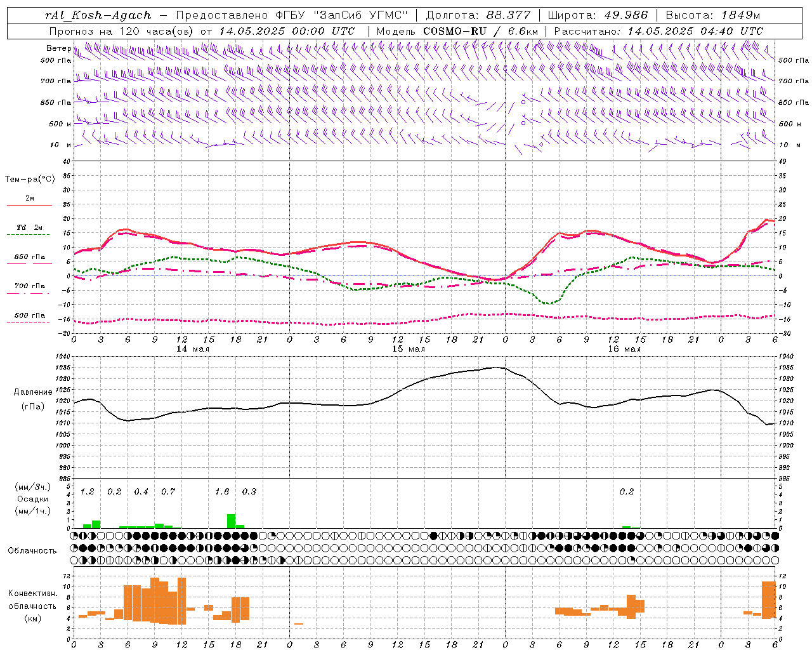Image resolution: width=812 pixels, height=650 pixels.
Task: Select the (мм/1ч.) unit label
Action: [33, 511]
